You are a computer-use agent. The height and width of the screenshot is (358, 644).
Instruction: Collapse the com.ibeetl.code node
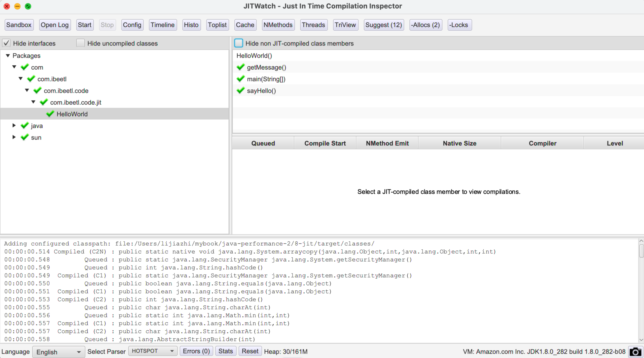click(27, 90)
